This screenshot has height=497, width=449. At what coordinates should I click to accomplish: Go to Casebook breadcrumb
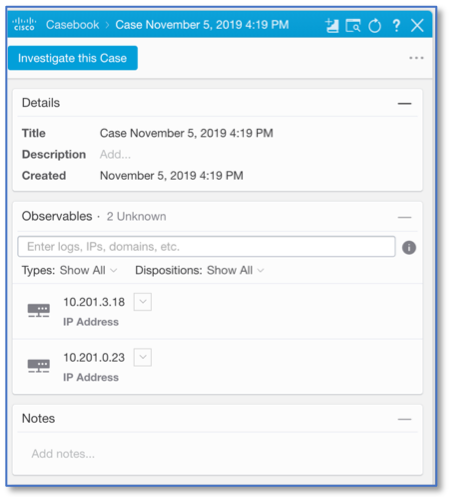72,25
